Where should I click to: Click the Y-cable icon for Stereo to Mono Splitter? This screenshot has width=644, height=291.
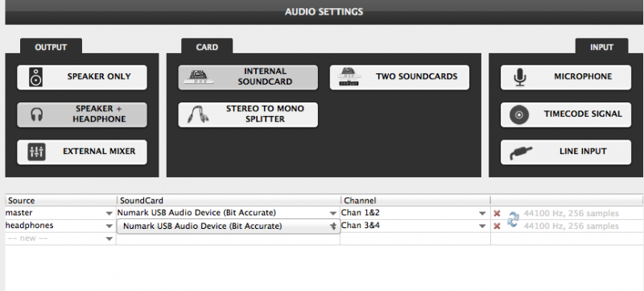pos(198,114)
